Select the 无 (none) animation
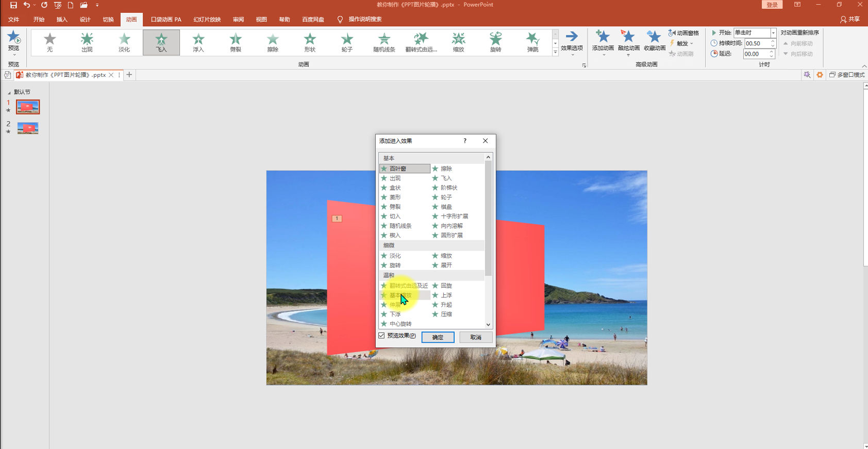Viewport: 868px width, 449px height. pyautogui.click(x=50, y=42)
